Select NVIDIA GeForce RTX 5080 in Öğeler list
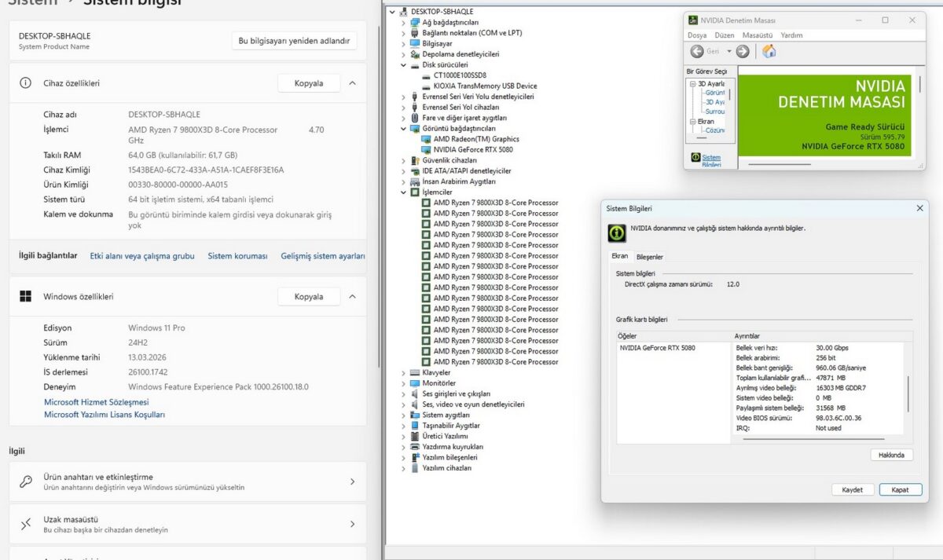The height and width of the screenshot is (560, 943). (x=657, y=347)
